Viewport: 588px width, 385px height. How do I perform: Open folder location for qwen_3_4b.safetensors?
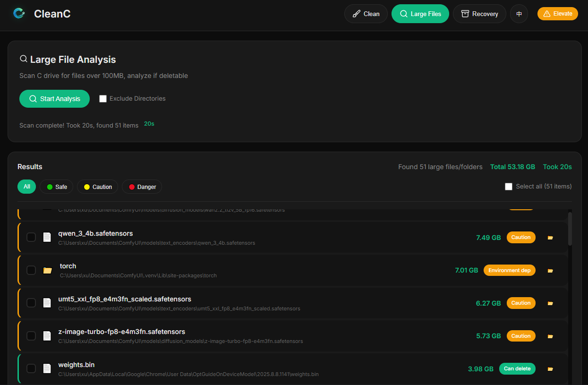[550, 238]
